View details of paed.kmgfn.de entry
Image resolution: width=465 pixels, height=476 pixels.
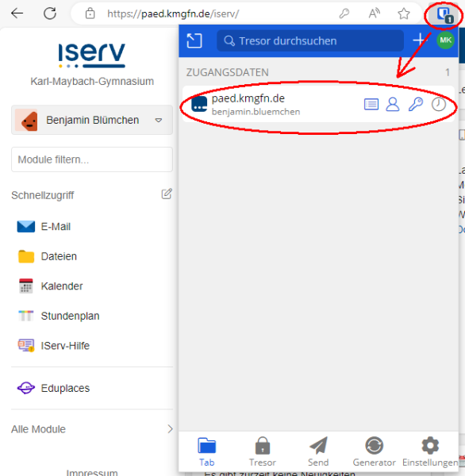[371, 105]
